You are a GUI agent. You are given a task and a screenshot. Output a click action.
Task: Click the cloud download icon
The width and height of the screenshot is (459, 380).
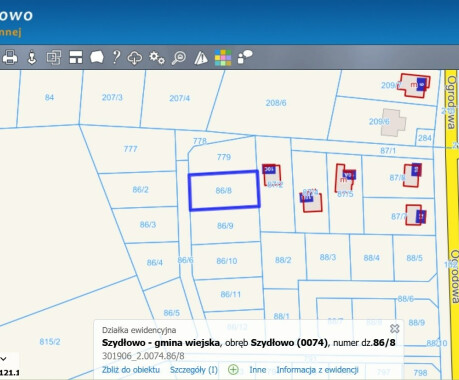pos(135,58)
